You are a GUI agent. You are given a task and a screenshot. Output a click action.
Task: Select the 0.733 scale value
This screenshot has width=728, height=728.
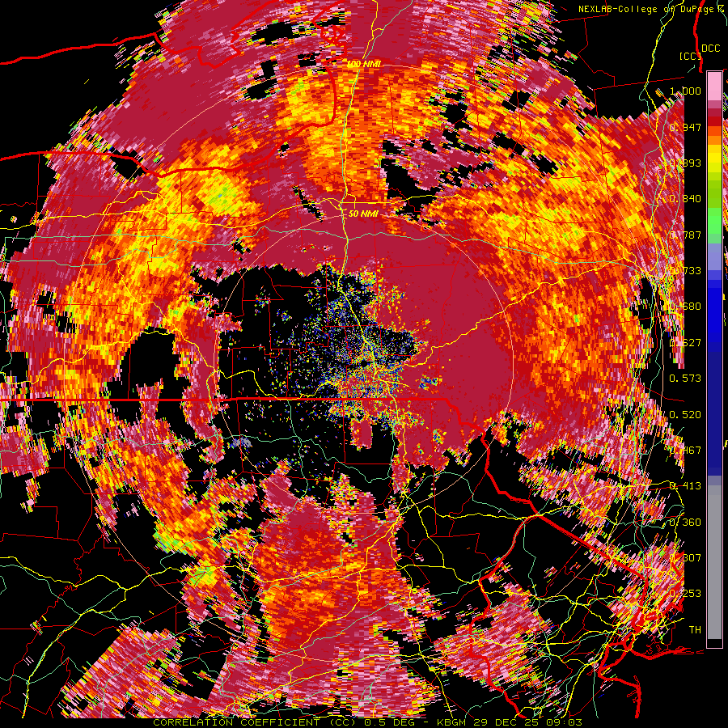coord(685,271)
